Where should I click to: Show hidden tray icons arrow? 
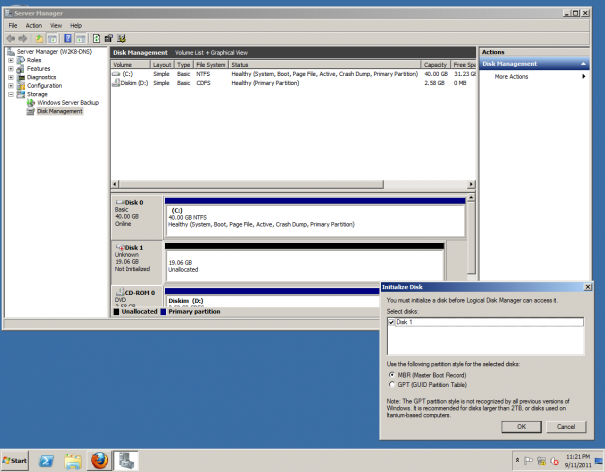[517, 460]
